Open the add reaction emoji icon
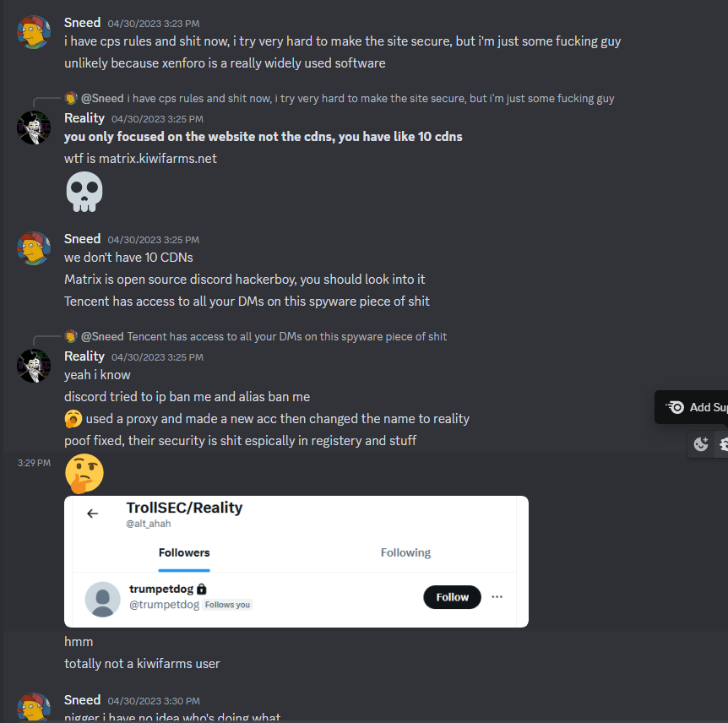The image size is (728, 723). pos(701,444)
